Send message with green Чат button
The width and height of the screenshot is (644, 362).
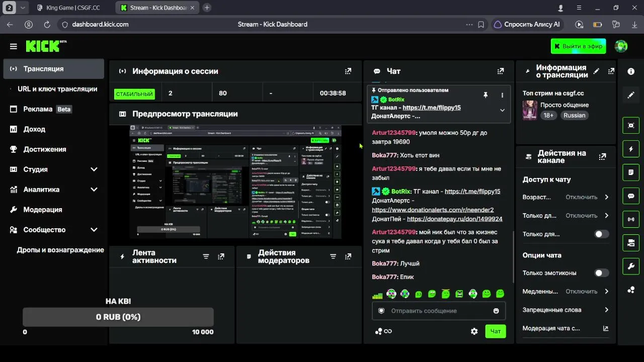click(496, 331)
